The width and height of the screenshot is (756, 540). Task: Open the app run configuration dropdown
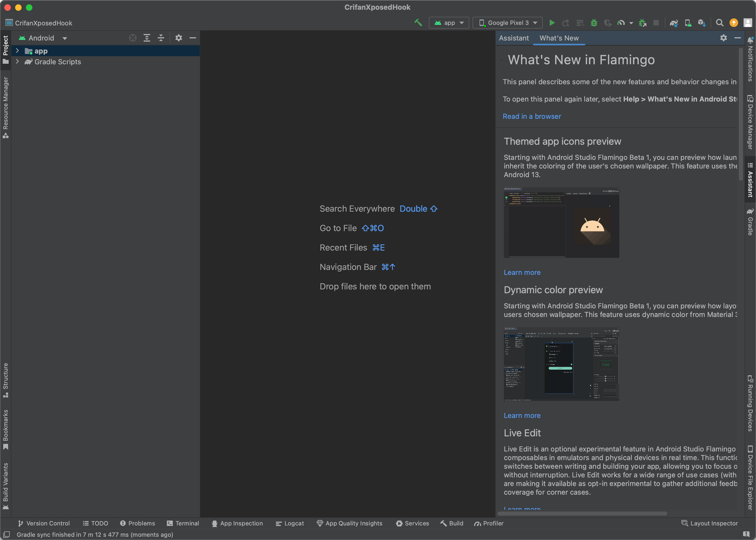[449, 23]
